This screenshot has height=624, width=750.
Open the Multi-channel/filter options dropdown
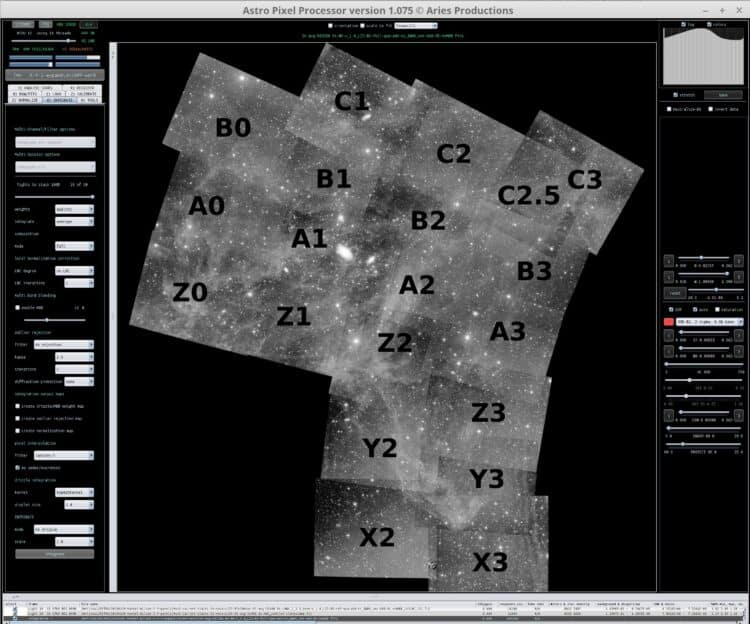[x=55, y=142]
